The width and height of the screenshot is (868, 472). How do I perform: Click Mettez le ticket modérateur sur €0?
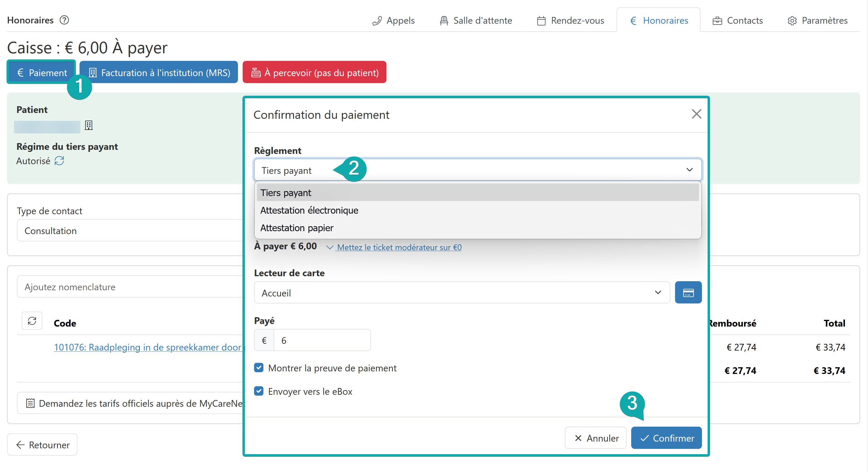coord(399,247)
